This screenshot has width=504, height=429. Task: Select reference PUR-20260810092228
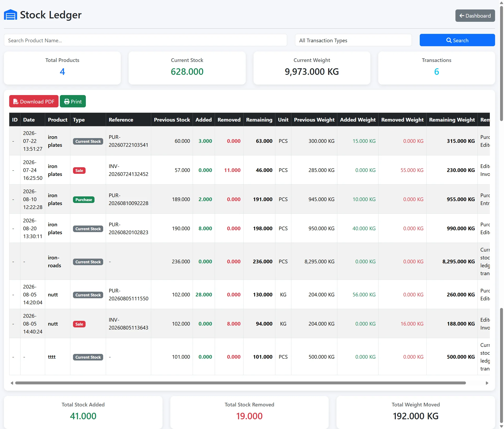[128, 199]
